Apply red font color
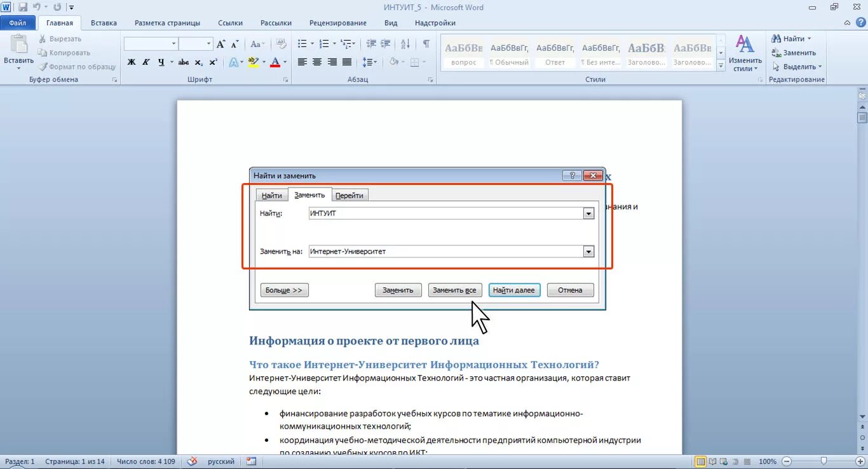This screenshot has width=868, height=469. tap(275, 62)
